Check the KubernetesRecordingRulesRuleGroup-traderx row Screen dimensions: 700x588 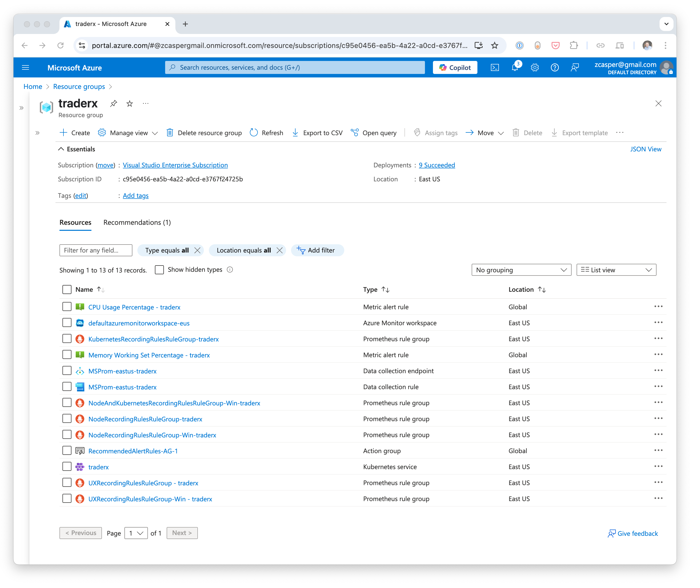pyautogui.click(x=67, y=339)
